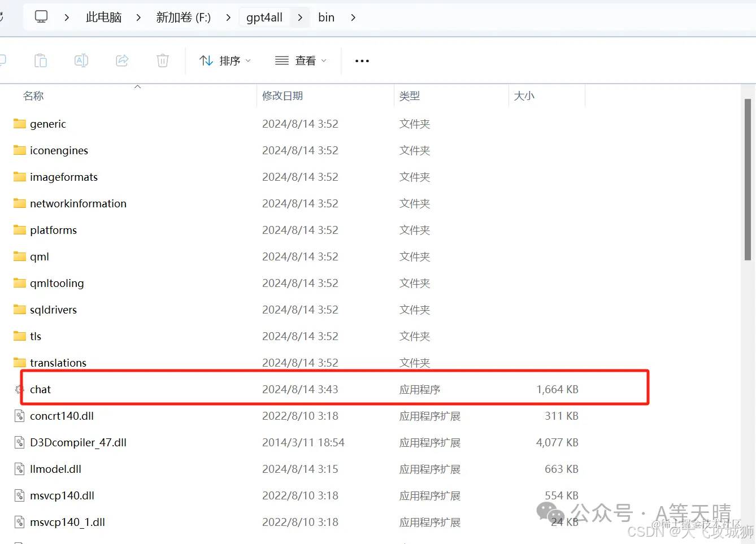This screenshot has height=544, width=756.
Task: Click the networkinformation folder icon
Action: (x=20, y=203)
